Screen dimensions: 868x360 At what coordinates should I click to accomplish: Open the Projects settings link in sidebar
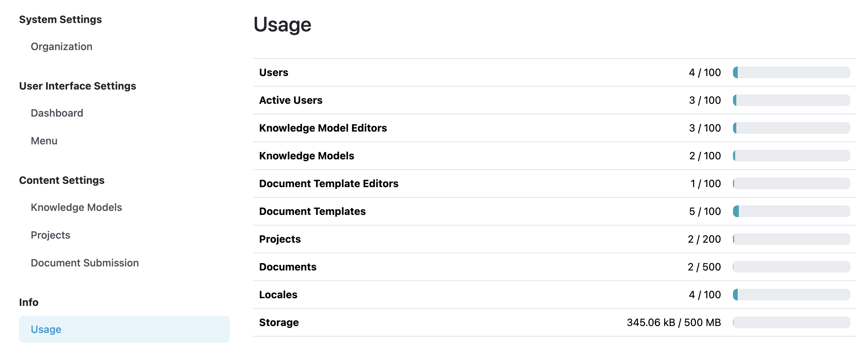click(50, 235)
